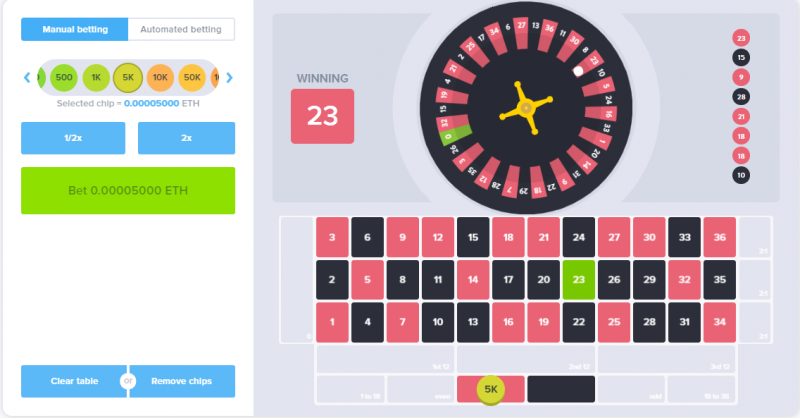This screenshot has height=418, width=800.
Task: Clear table of all bets
Action: [x=73, y=381]
